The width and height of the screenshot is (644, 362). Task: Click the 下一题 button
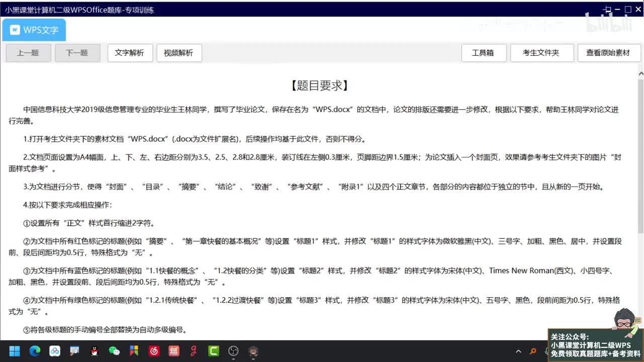click(x=77, y=53)
